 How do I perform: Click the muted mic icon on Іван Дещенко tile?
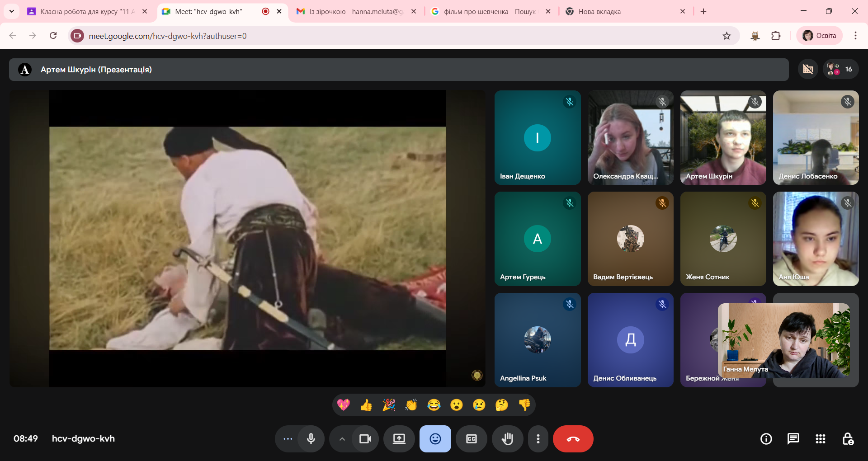click(x=570, y=102)
